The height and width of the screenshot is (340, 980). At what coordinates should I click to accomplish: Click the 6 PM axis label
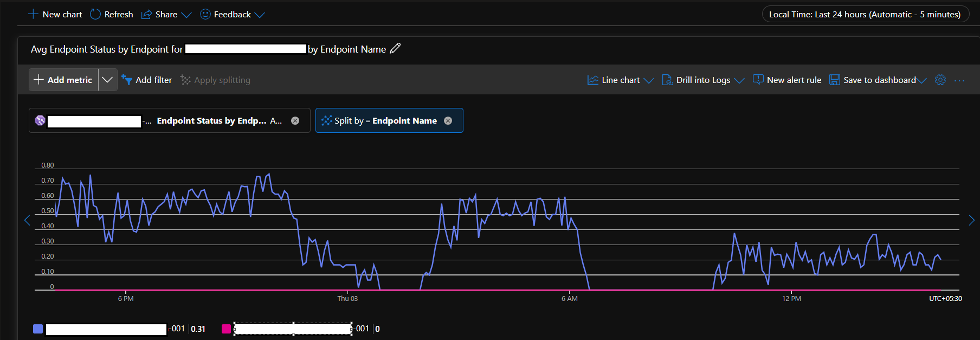126,299
